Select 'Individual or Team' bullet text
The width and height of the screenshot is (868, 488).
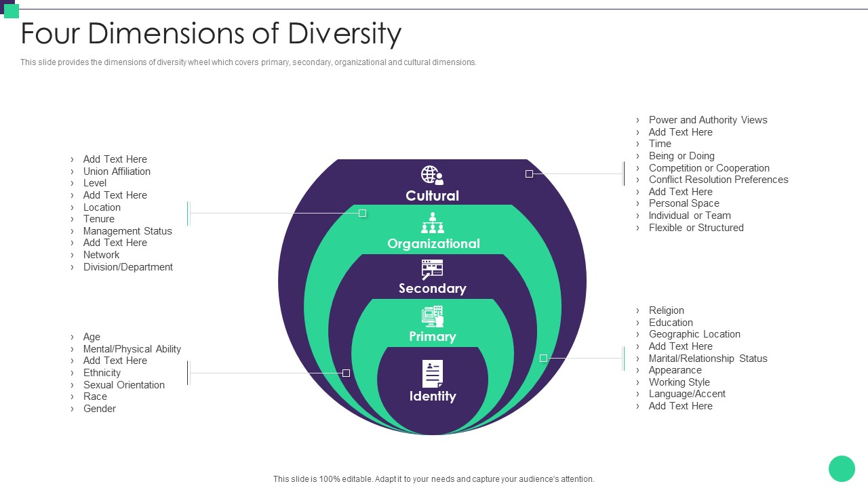[x=690, y=216]
